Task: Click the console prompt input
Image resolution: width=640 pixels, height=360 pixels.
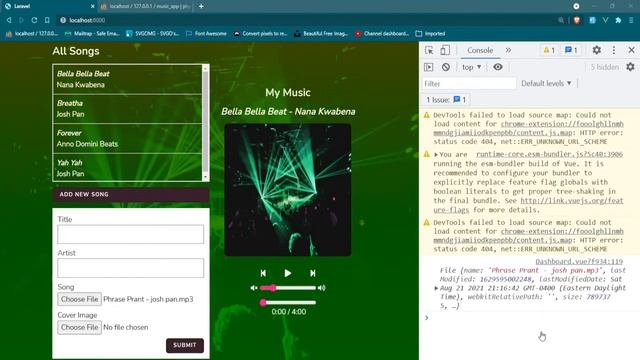Action: (531, 318)
